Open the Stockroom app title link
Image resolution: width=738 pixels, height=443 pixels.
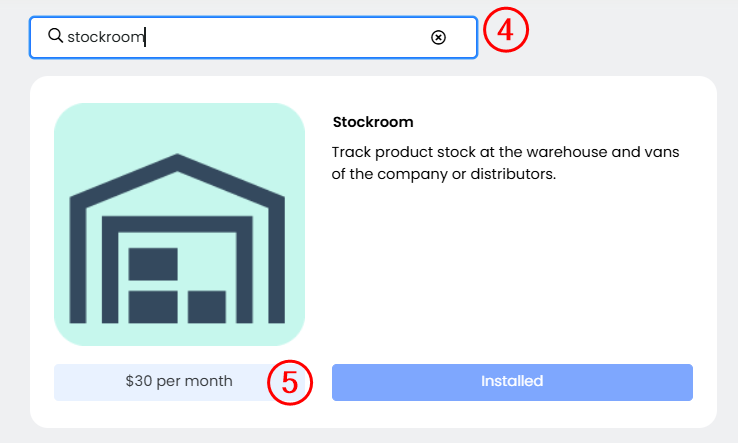pyautogui.click(x=372, y=122)
